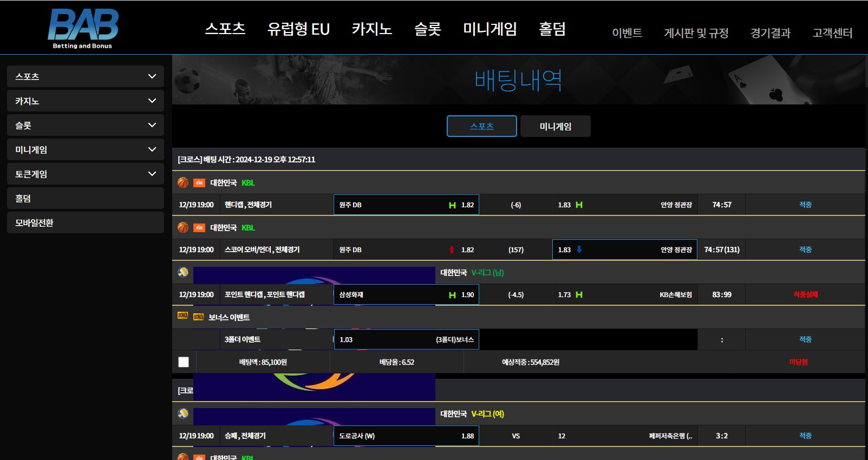Click volleyball icon in V-리그 (여) header
This screenshot has height=460, width=868.
(183, 413)
